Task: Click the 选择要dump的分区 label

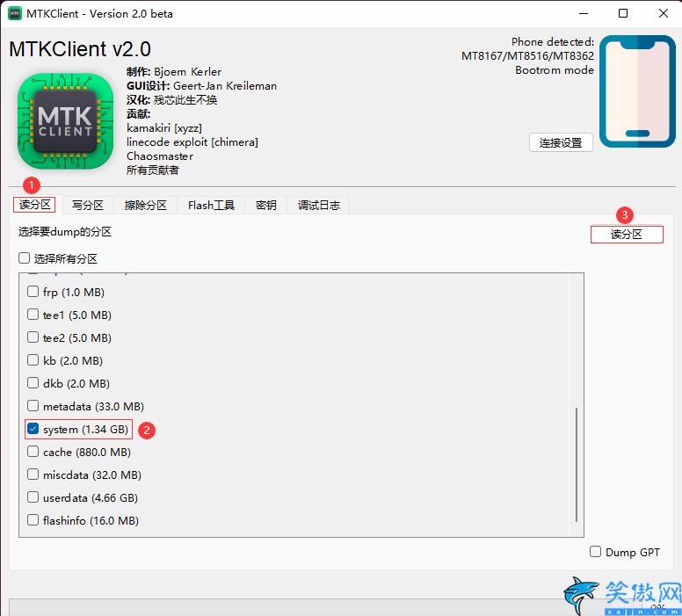Action: tap(65, 231)
